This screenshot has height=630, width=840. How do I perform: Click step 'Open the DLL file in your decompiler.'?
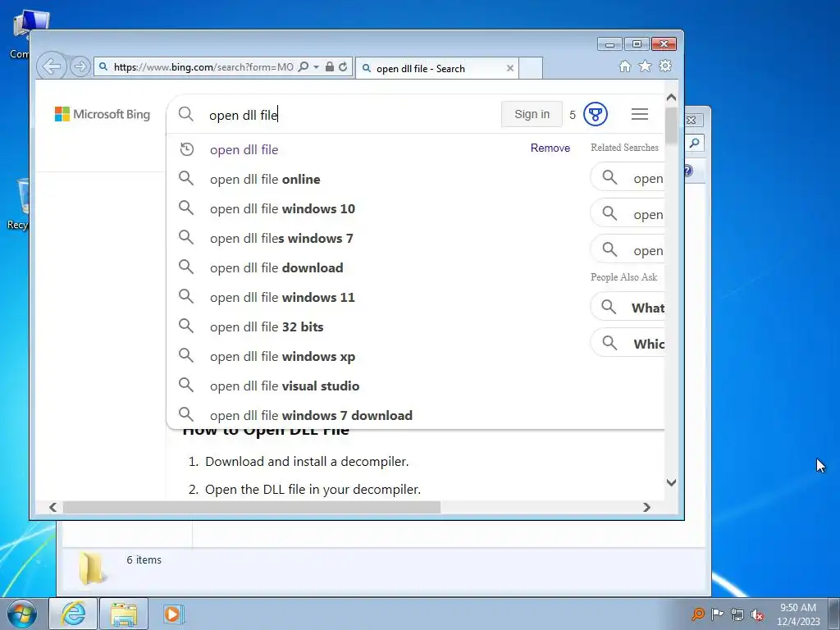[313, 490]
